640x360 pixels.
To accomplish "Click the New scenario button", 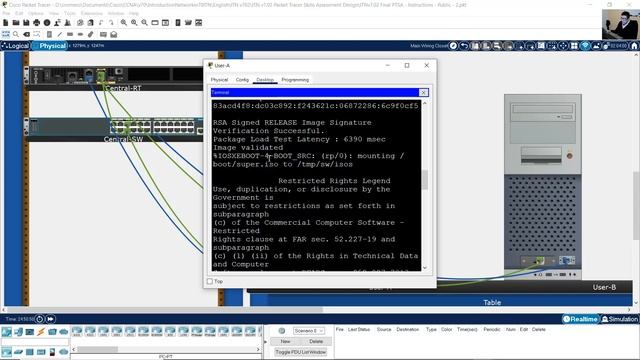I will [x=285, y=341].
